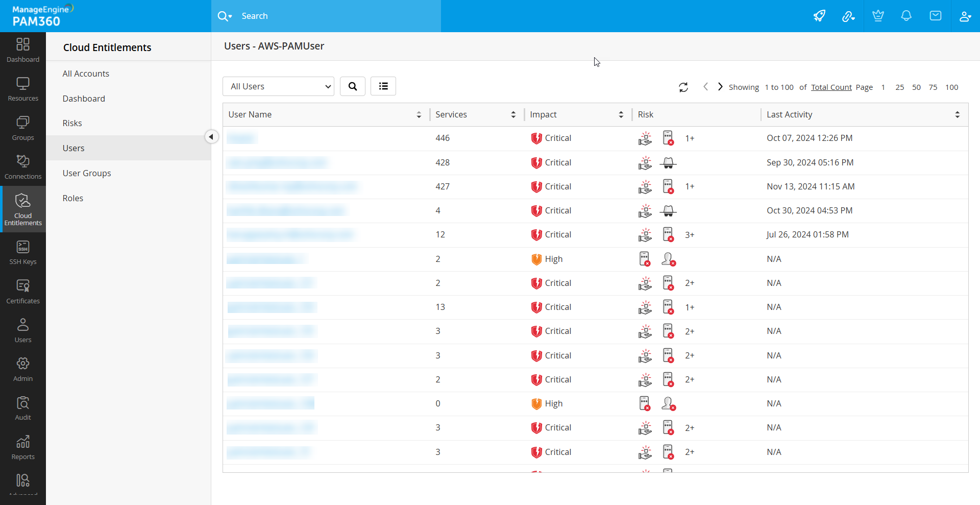Viewport: 980px width, 505px height.
Task: Click the global Search field
Action: (326, 16)
